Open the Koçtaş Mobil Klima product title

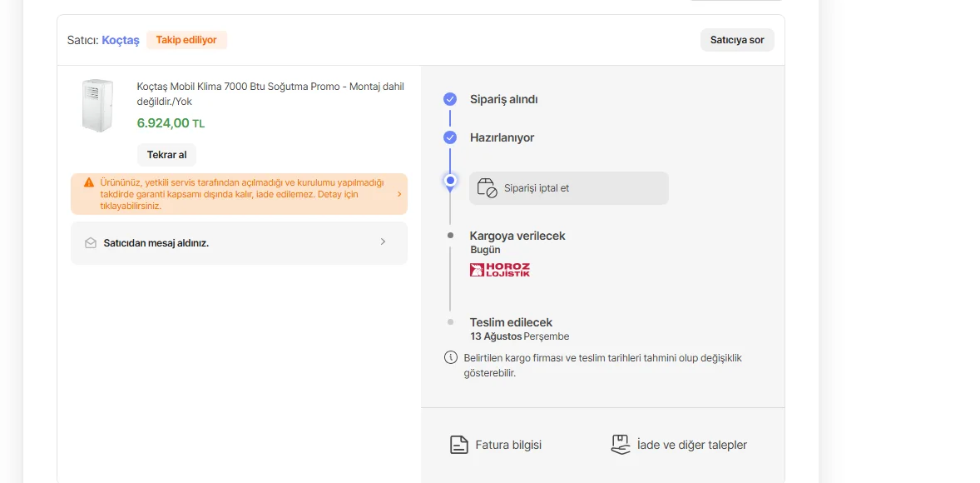pyautogui.click(x=270, y=94)
